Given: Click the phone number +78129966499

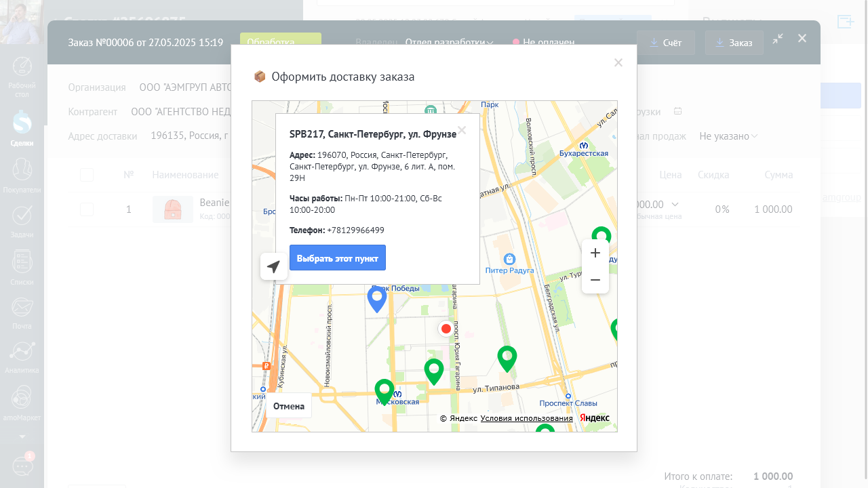Looking at the screenshot, I should pyautogui.click(x=355, y=230).
